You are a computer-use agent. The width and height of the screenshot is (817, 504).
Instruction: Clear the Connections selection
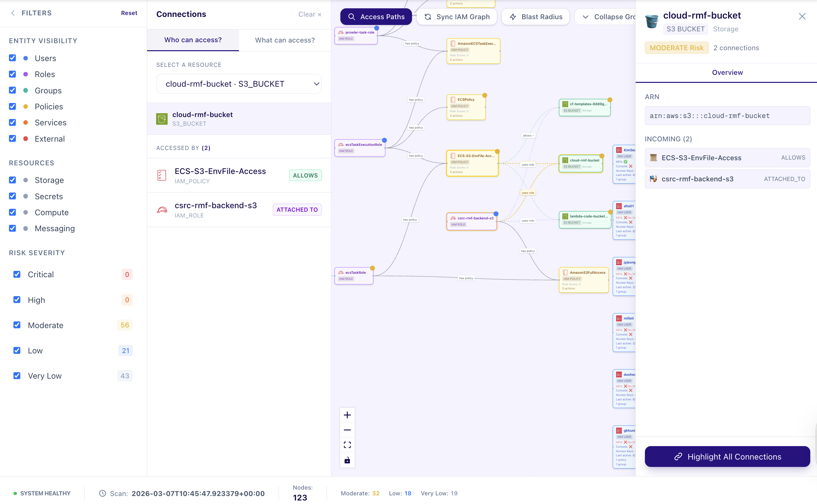[310, 14]
